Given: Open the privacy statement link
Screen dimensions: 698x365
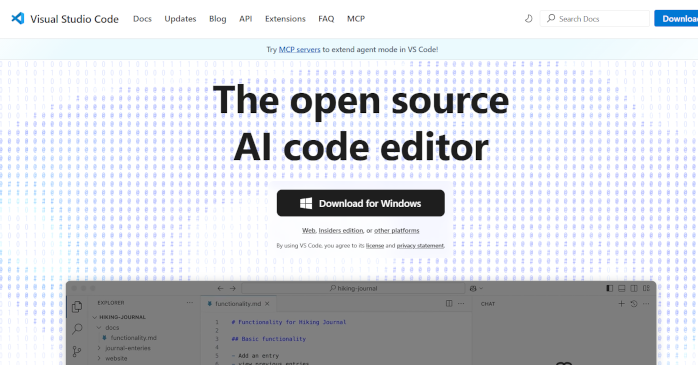Looking at the screenshot, I should coord(420,245).
